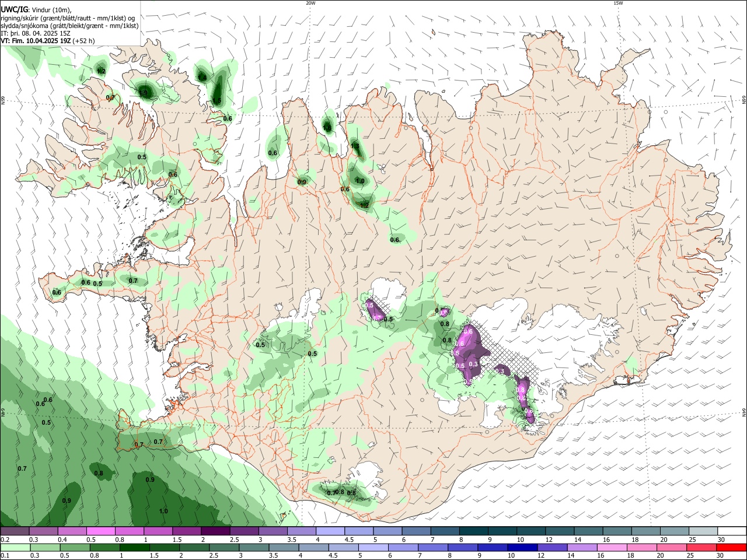Pick the darkest green 1–1.5 rain swatch
Screen dimensions: 747x560
pos(135,547)
